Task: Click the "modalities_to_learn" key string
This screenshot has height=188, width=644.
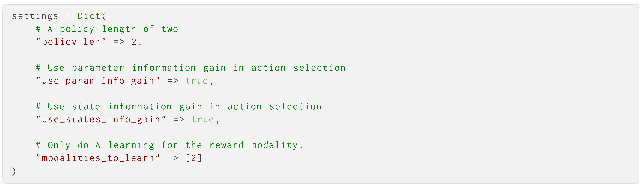Action: [x=98, y=158]
